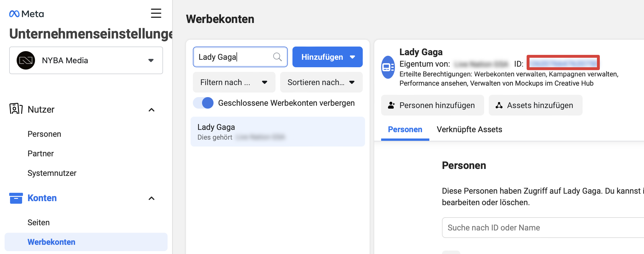
Task: Toggle Geschlossene Werbekonten verbergen switch
Action: [x=203, y=103]
